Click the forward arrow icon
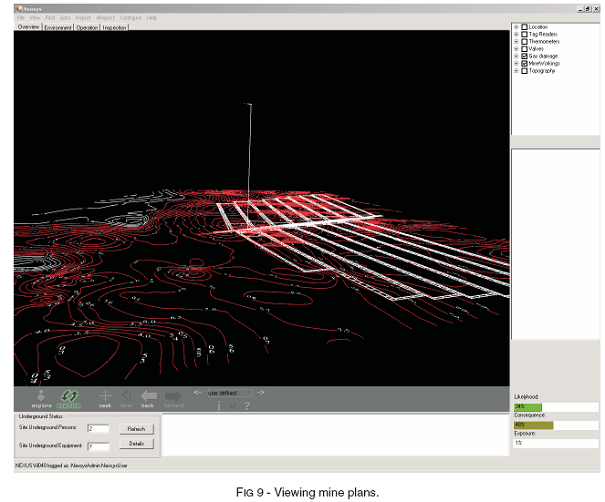Viewport: 605px width, 502px height. coord(172,398)
